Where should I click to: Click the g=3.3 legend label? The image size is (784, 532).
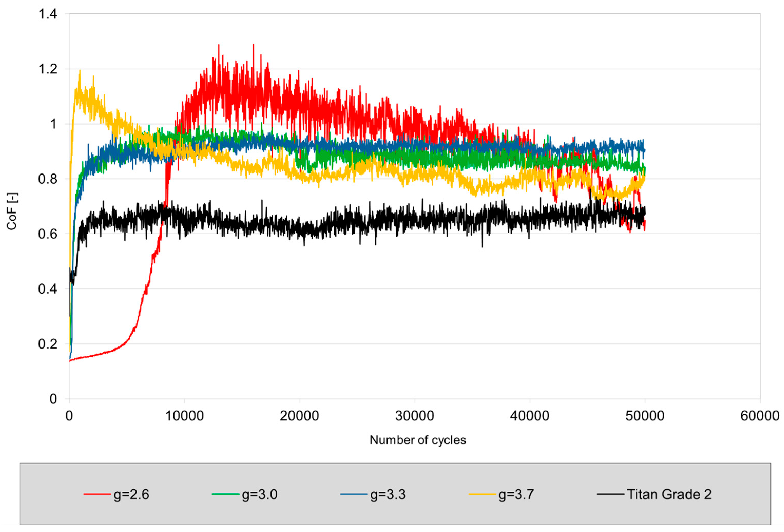click(x=388, y=495)
